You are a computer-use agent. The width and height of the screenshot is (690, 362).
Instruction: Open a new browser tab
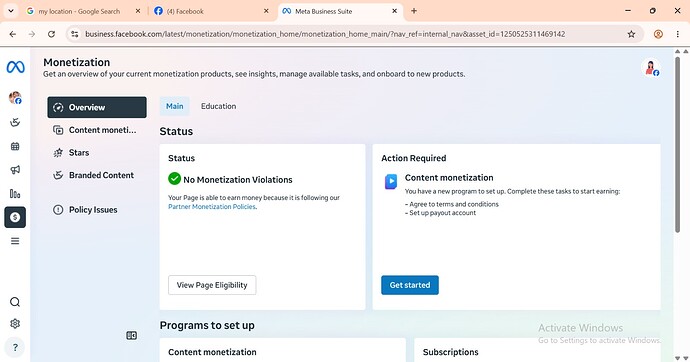[x=414, y=11]
